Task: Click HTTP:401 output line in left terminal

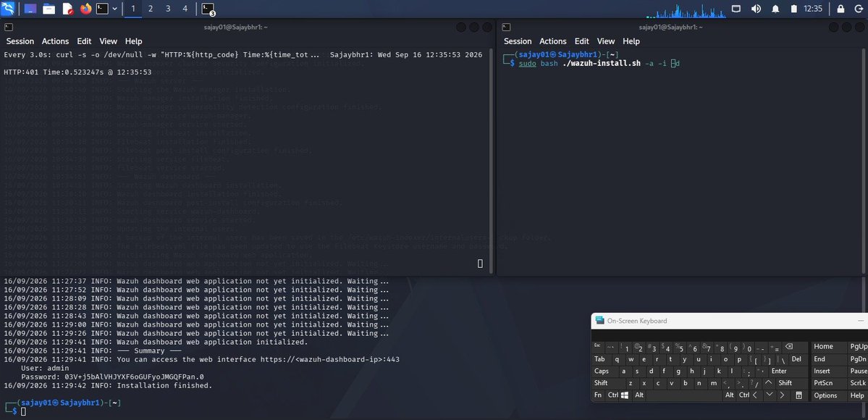Action: point(77,72)
